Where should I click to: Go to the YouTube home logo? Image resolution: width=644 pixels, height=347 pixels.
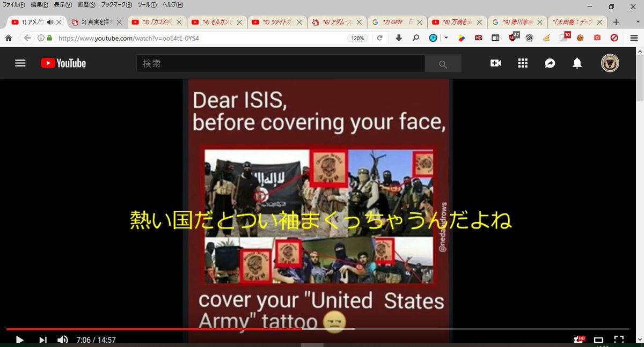[63, 63]
